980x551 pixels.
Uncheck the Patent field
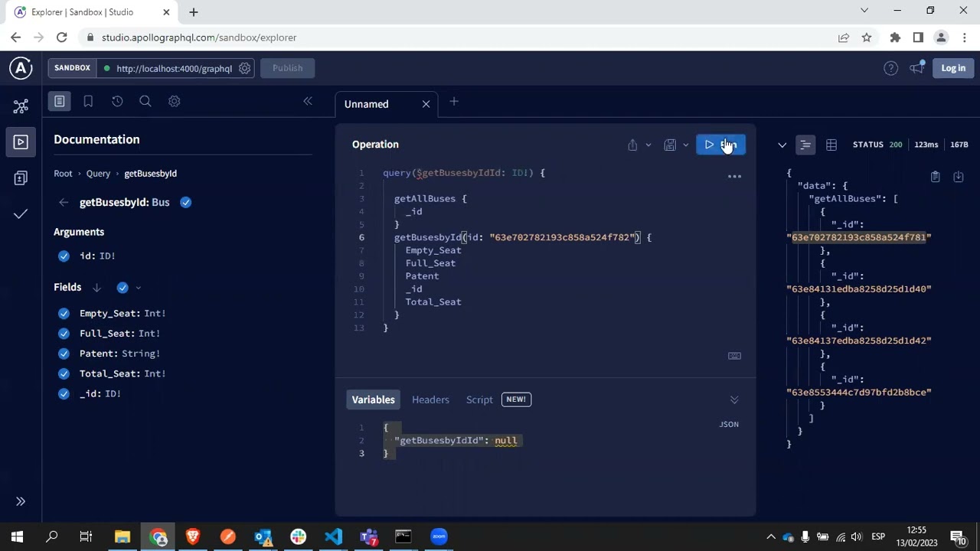64,354
